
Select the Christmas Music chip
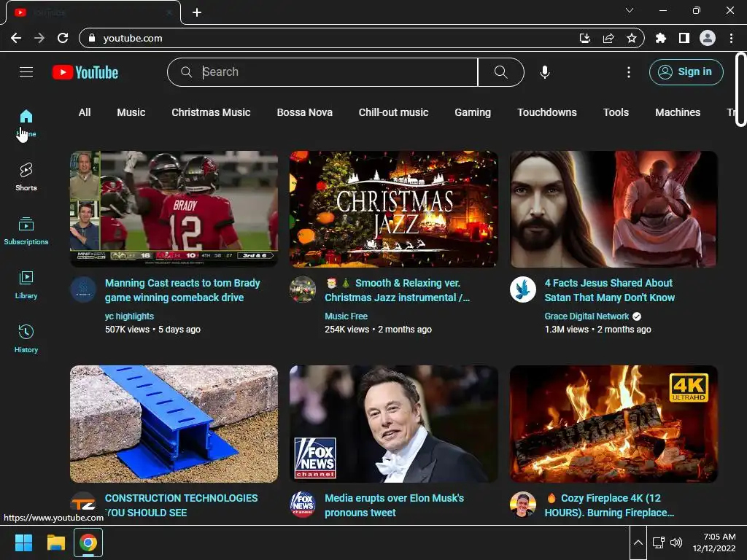(211, 112)
